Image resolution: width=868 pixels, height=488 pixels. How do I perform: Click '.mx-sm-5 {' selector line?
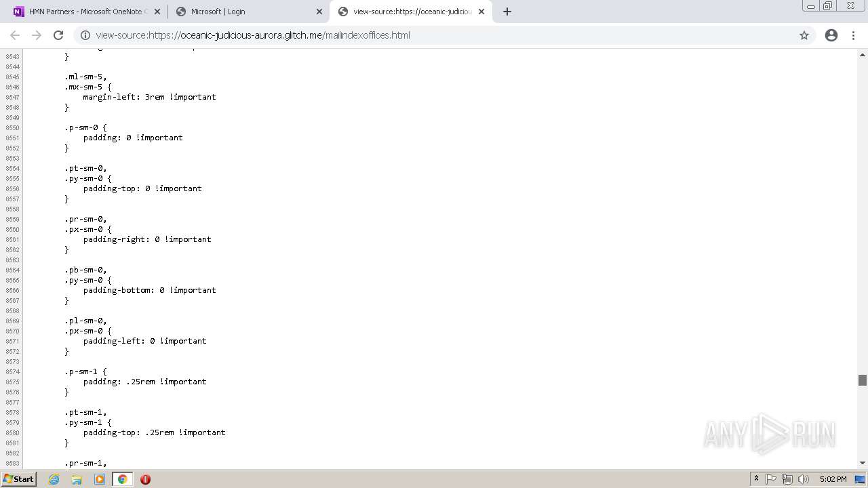point(88,87)
